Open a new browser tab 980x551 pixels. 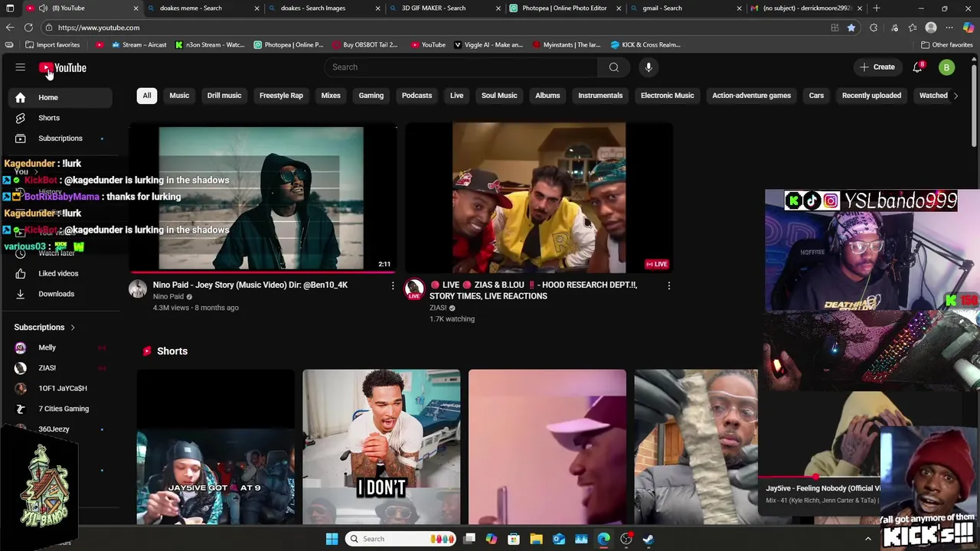coord(876,8)
